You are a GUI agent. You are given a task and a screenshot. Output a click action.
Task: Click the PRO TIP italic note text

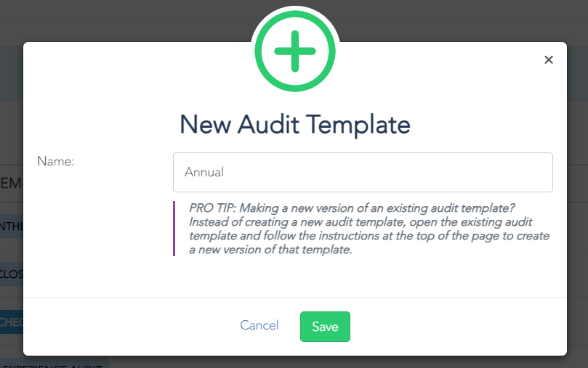click(369, 229)
